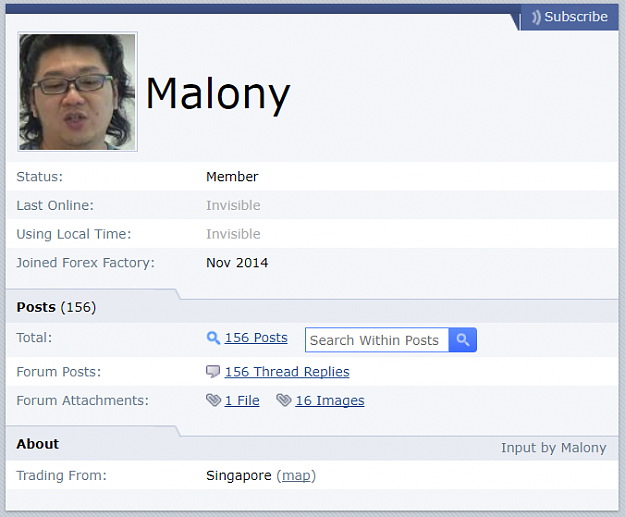Click the Using Local Time Invisible value

tap(233, 234)
